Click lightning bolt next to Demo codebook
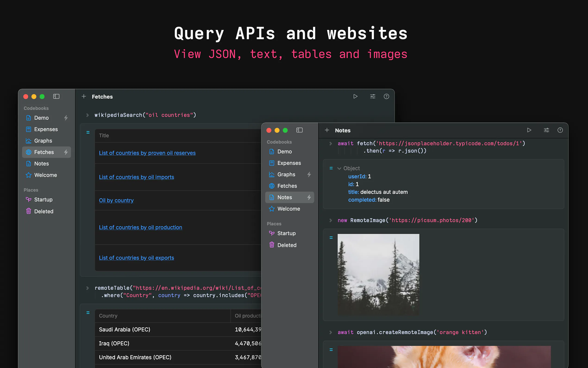This screenshot has width=588, height=368. [66, 118]
